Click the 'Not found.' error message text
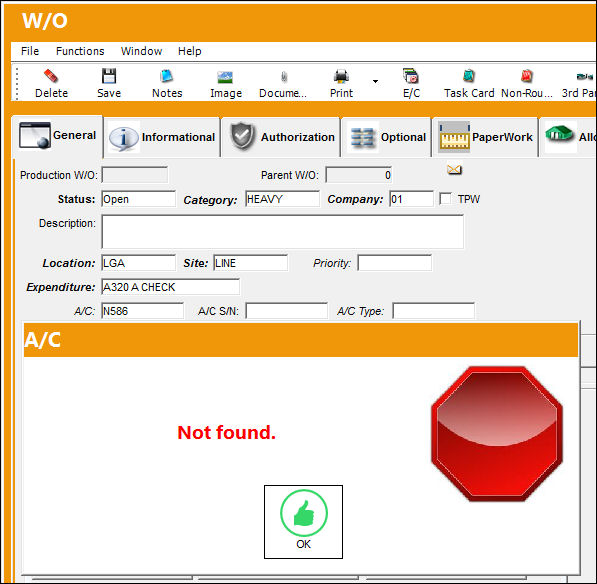The width and height of the screenshot is (597, 584). [x=227, y=432]
